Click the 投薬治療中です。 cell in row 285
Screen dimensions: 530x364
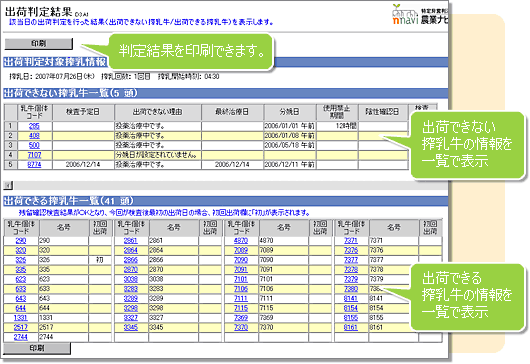point(158,126)
